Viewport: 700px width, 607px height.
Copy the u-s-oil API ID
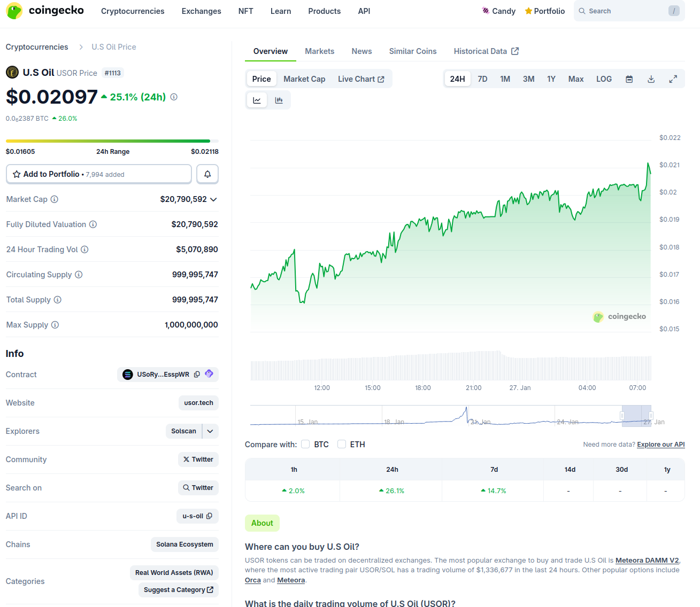pos(209,516)
